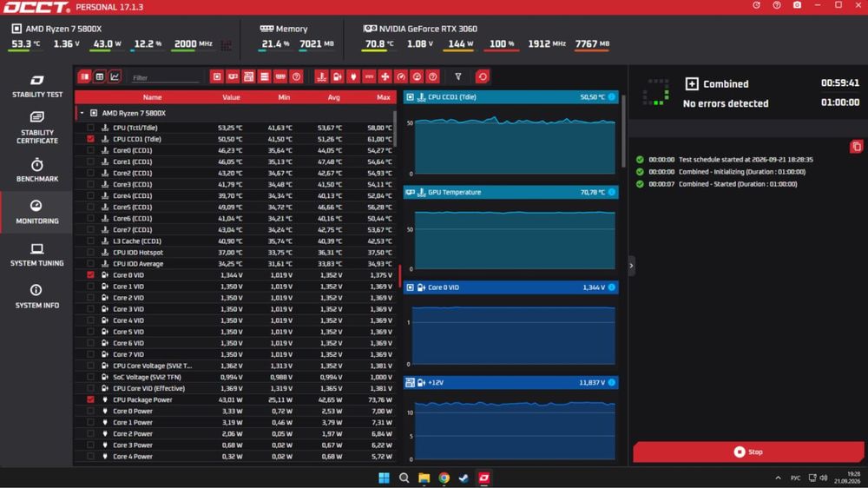Open File Explorer from the taskbar
Screen dimensions: 868x488
tap(424, 478)
